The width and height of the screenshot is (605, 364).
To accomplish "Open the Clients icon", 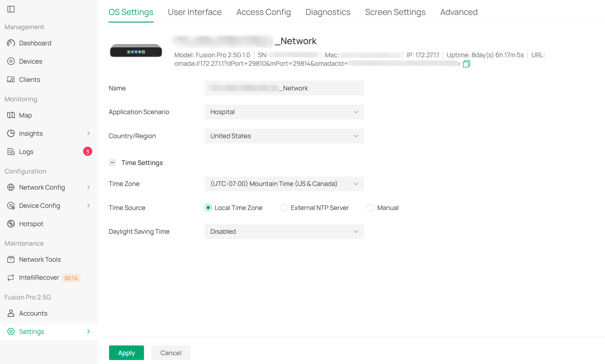I will click(x=11, y=80).
